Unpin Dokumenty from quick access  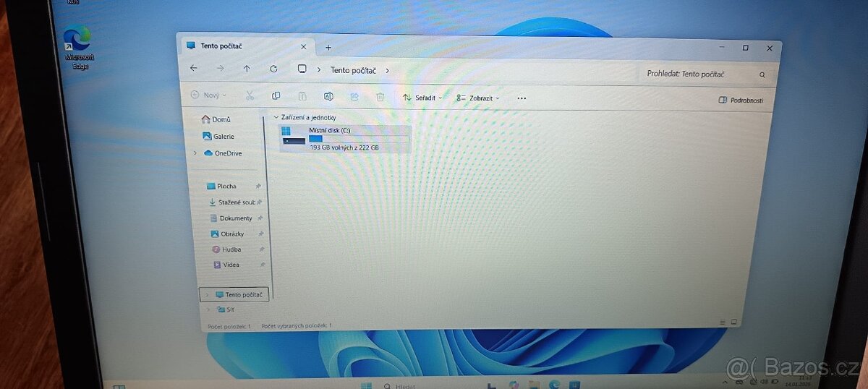pos(260,218)
